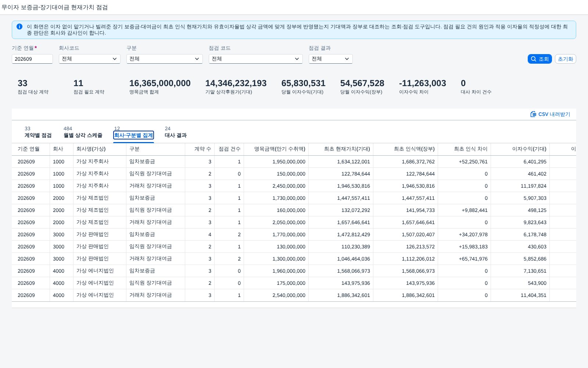
Task: Select the 대사 결과 tab
Action: (176, 135)
